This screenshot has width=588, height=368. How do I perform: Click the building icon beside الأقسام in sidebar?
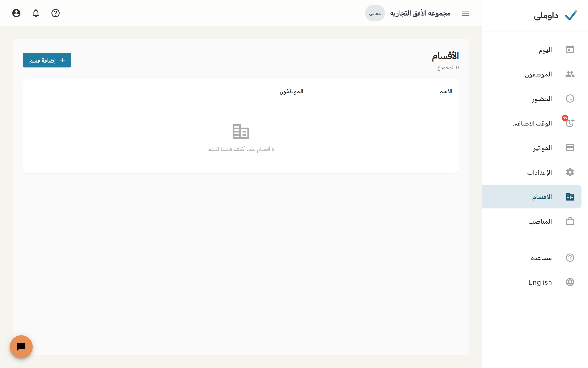[x=570, y=197]
